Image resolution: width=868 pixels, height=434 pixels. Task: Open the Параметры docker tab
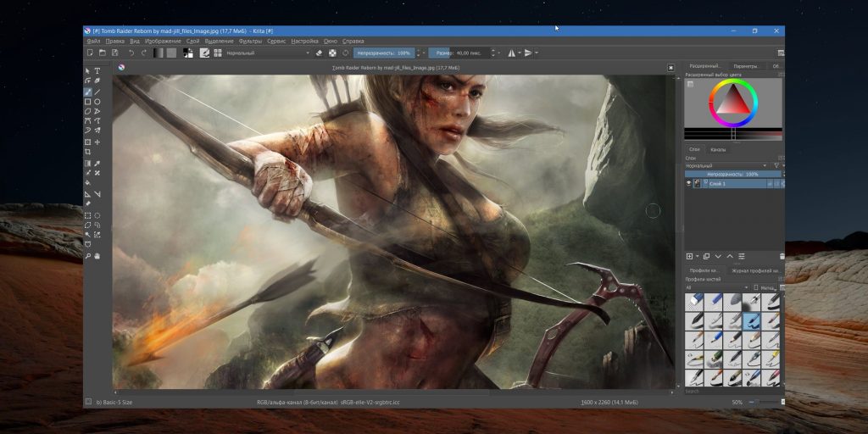(x=746, y=65)
